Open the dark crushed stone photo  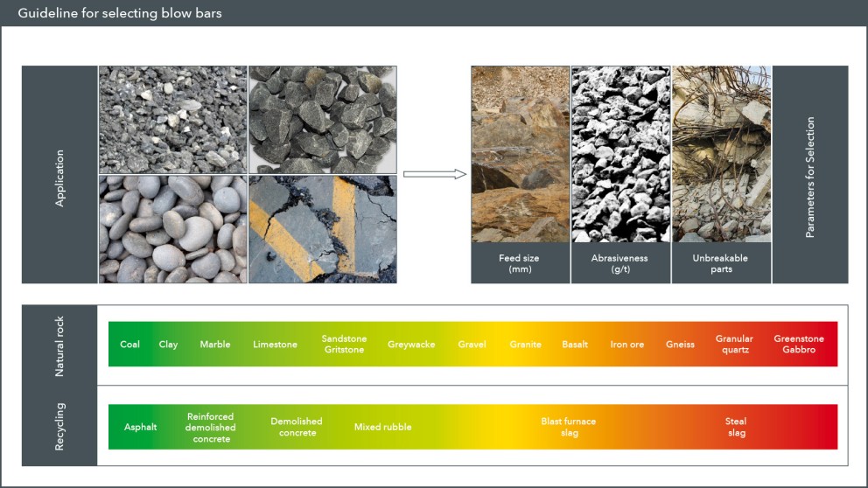pyautogui.click(x=322, y=119)
